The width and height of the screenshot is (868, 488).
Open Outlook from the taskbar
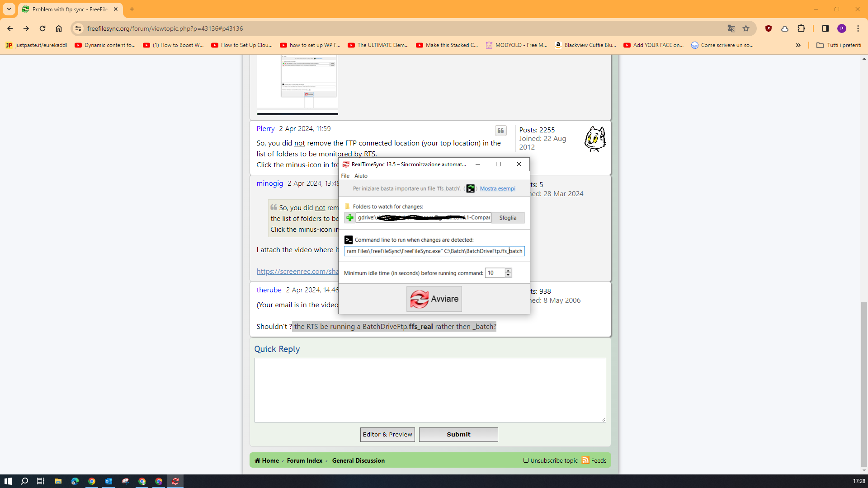click(x=108, y=481)
